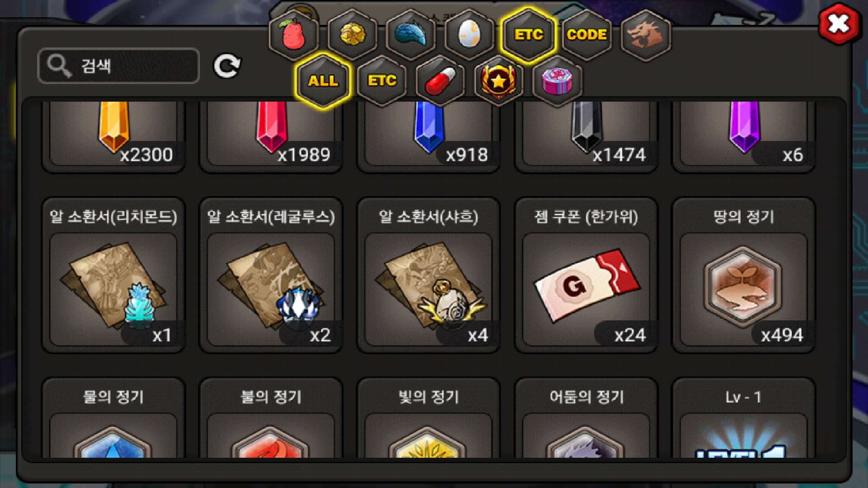Screen dimensions: 868x488
Task: Filter items by red-white pill icon
Action: click(x=440, y=81)
